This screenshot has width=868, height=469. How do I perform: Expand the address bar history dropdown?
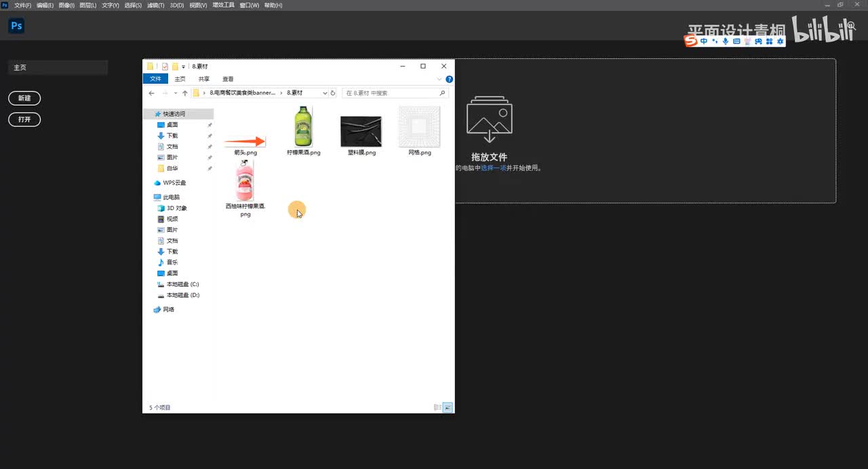325,93
